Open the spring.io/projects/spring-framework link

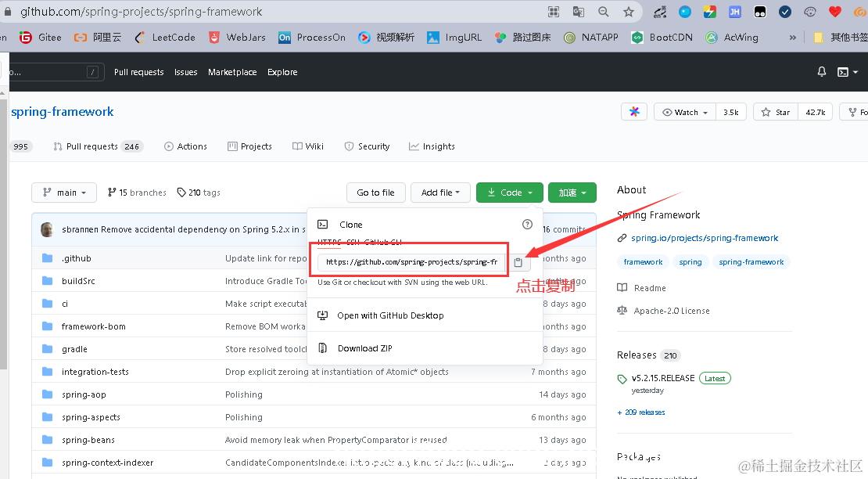704,238
